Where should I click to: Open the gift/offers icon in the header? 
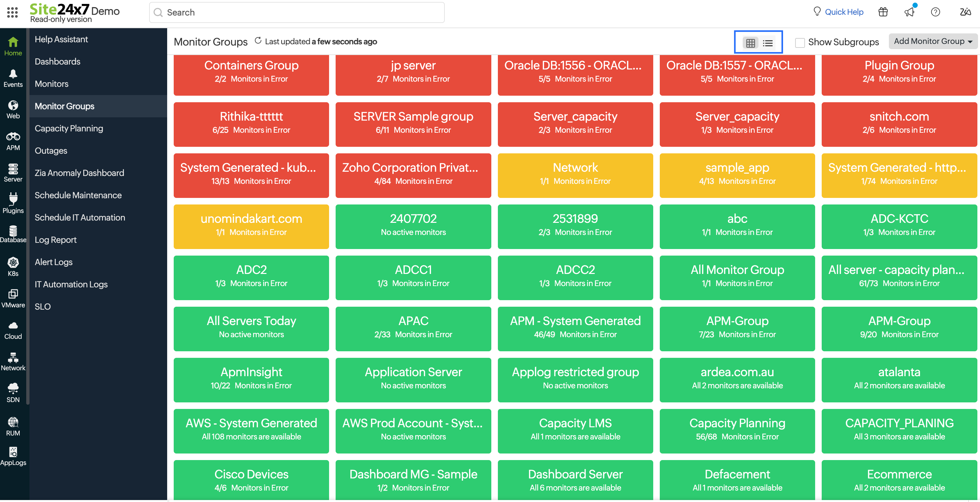pyautogui.click(x=883, y=12)
